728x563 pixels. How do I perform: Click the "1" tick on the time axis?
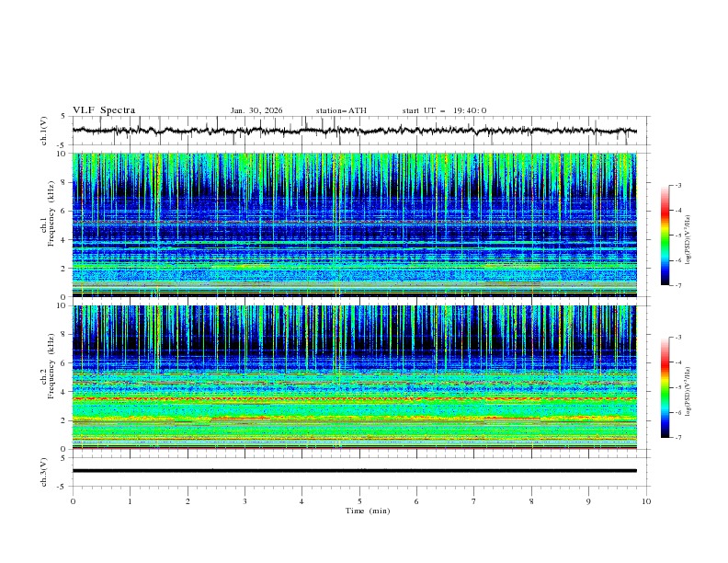pyautogui.click(x=130, y=501)
